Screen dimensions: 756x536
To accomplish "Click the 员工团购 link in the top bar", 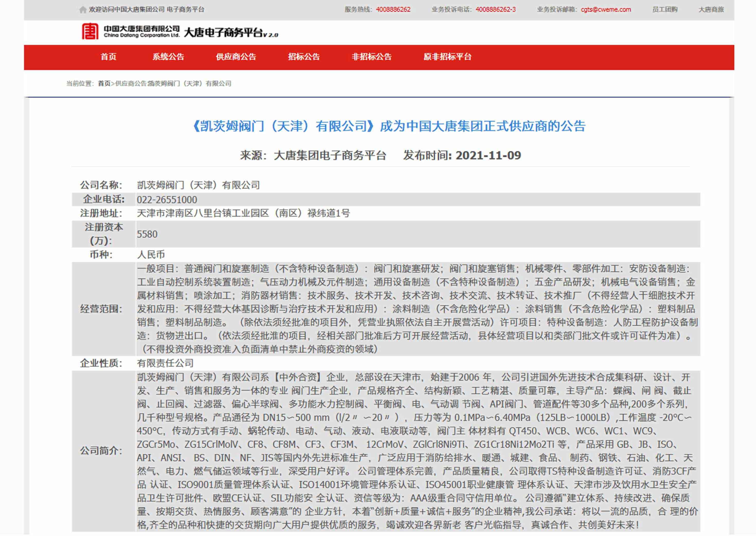I will click(x=665, y=10).
